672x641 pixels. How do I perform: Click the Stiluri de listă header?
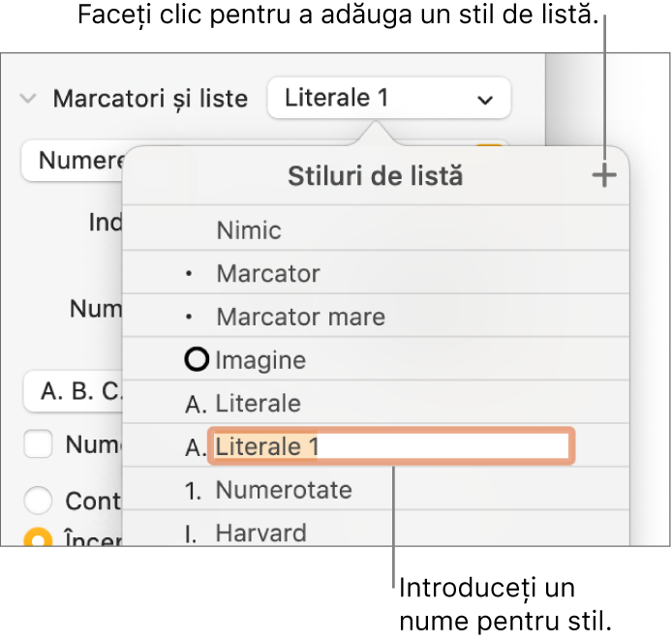coord(376,175)
